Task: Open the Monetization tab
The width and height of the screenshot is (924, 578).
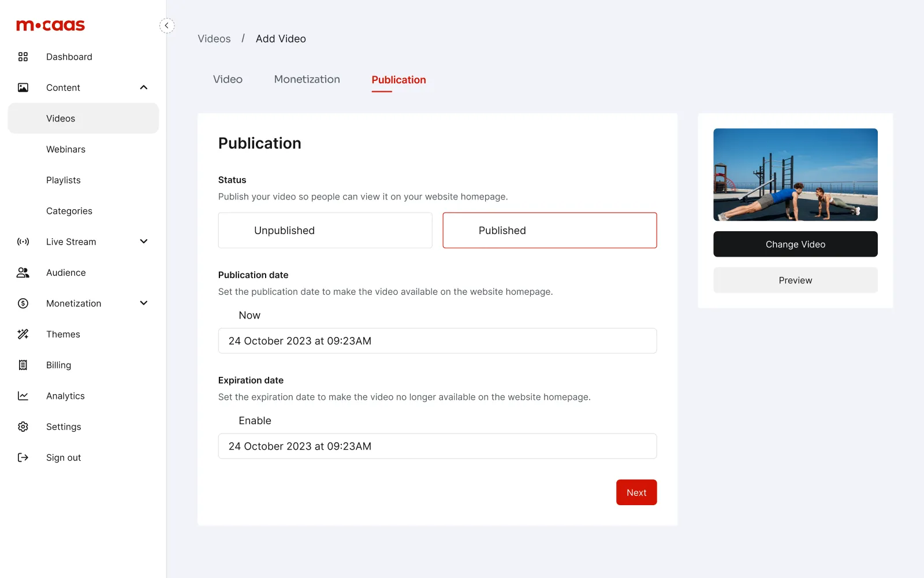Action: pyautogui.click(x=307, y=79)
